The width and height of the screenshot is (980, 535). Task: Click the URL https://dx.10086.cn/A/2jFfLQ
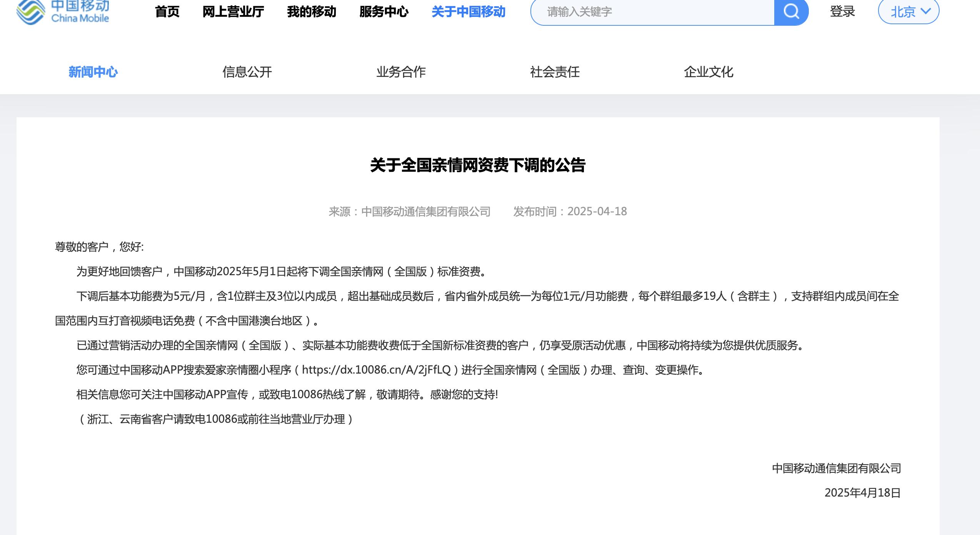[x=376, y=370]
